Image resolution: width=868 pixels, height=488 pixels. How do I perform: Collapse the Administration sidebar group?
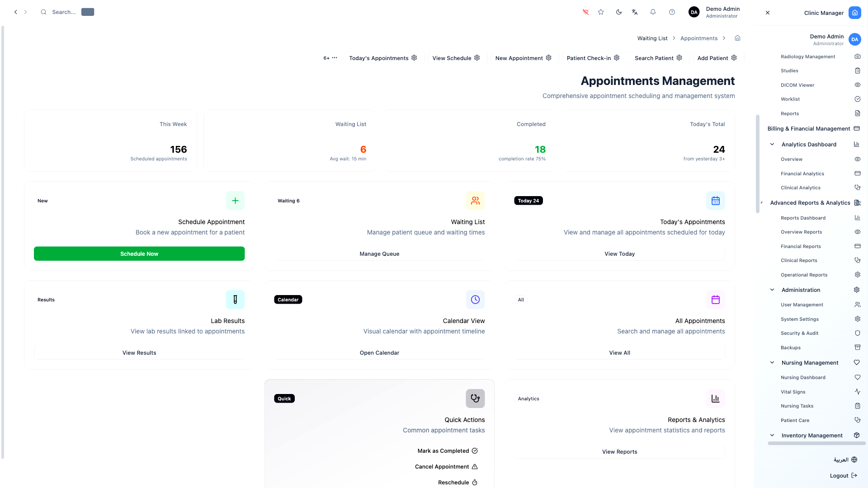772,290
